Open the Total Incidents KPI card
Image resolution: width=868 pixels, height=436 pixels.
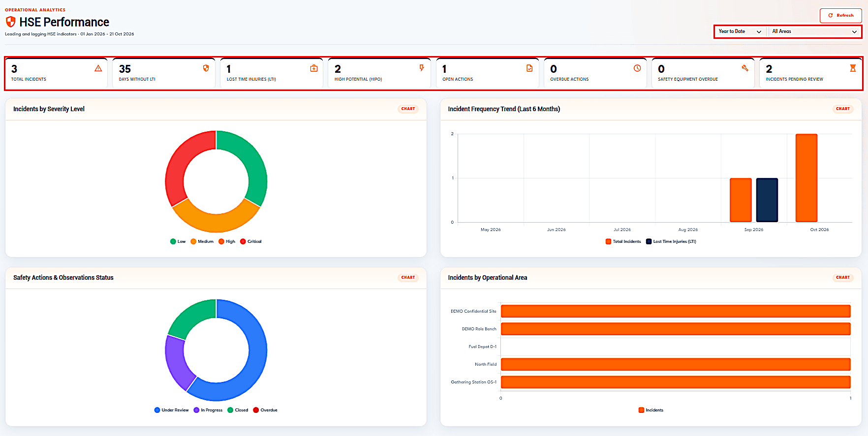pos(56,74)
